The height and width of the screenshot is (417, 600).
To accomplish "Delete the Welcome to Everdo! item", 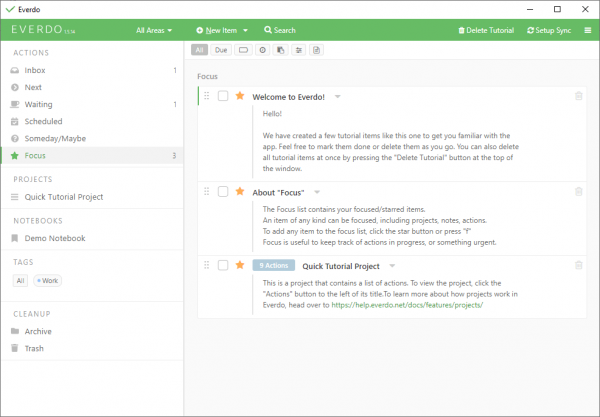I will [x=579, y=96].
